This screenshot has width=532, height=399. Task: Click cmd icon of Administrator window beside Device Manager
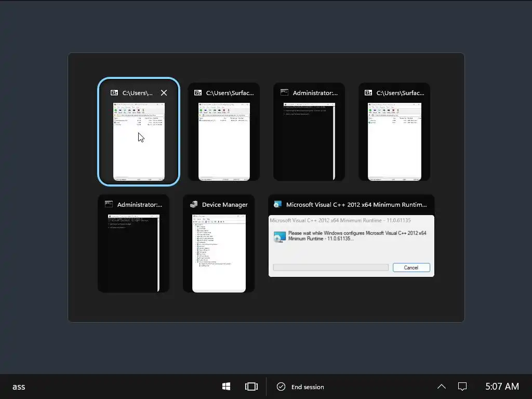tap(109, 204)
